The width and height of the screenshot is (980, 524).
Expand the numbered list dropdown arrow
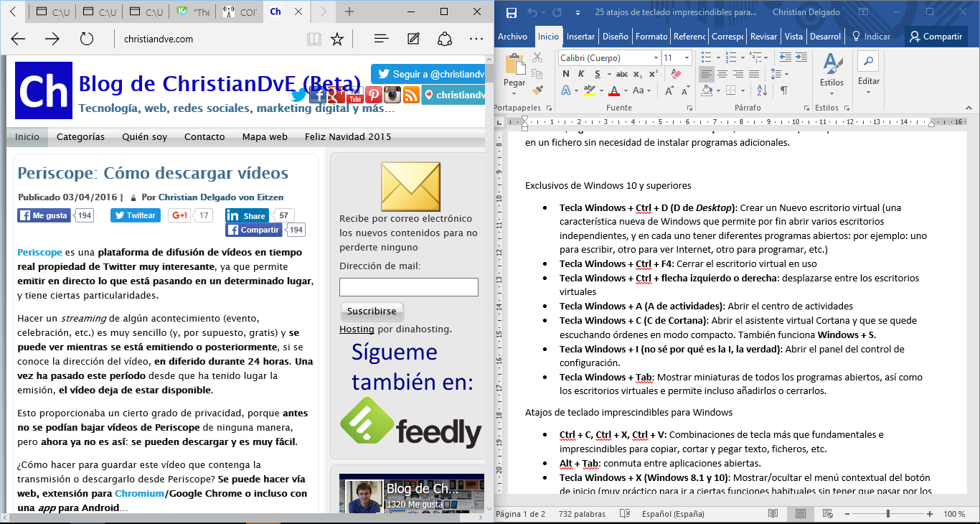[742, 57]
